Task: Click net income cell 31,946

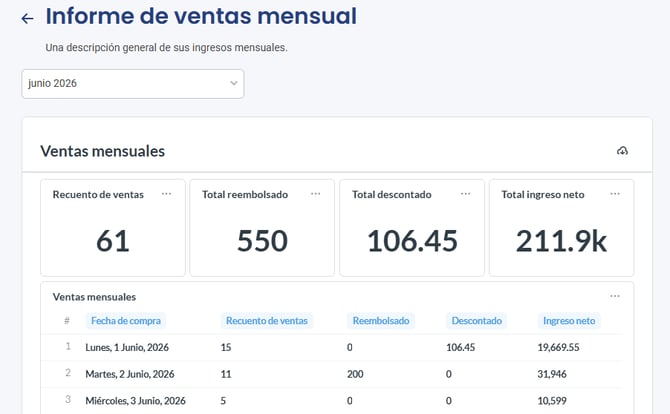Action: [552, 374]
